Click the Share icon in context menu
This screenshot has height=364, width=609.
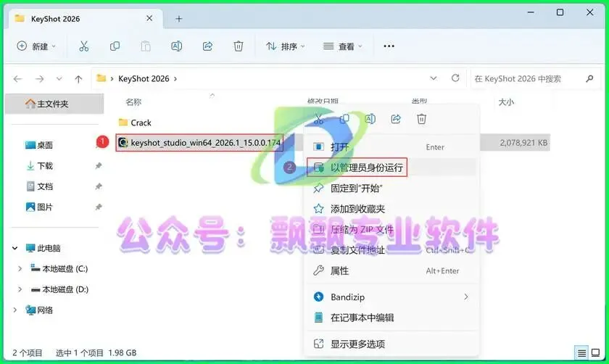point(396,119)
